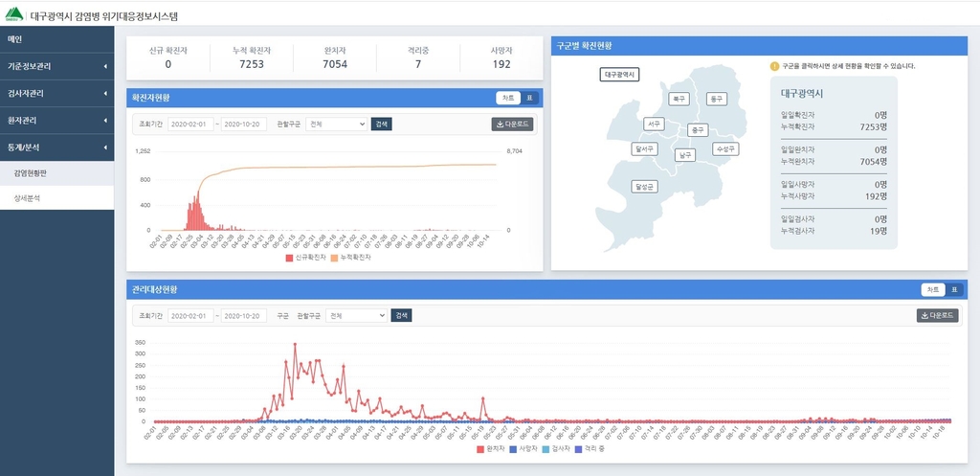
Task: Switch 확진자현황 panel to 표 view
Action: (531, 98)
